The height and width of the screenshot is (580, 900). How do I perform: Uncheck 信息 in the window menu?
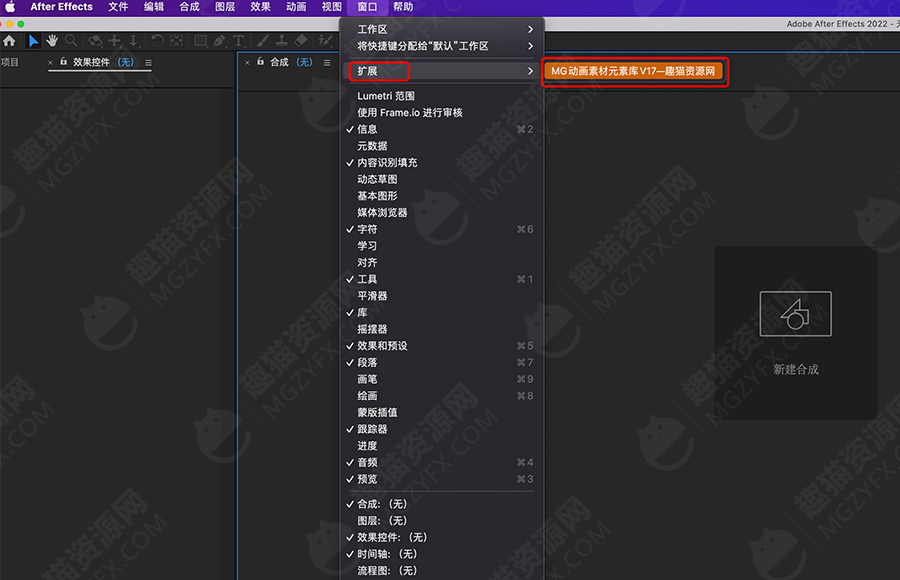tap(441, 129)
